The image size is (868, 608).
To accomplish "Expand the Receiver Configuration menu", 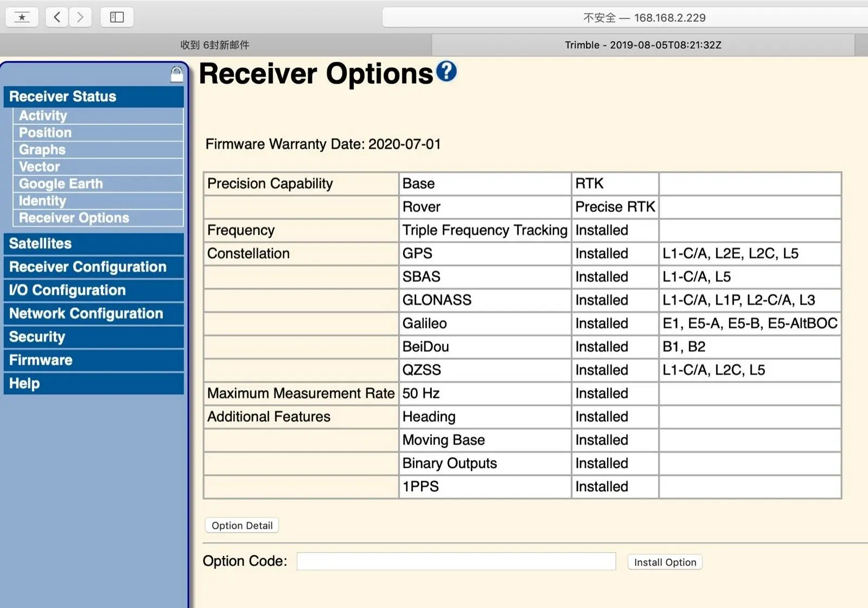I will pyautogui.click(x=93, y=267).
